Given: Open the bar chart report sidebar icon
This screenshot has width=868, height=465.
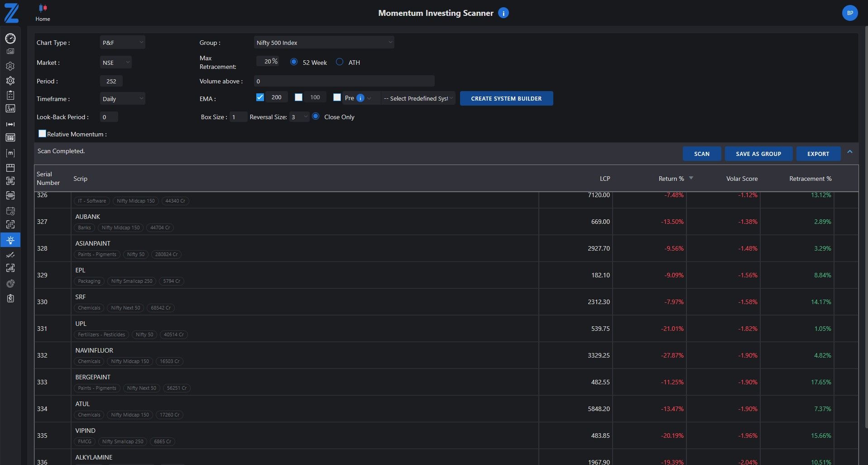Looking at the screenshot, I should click(x=10, y=109).
